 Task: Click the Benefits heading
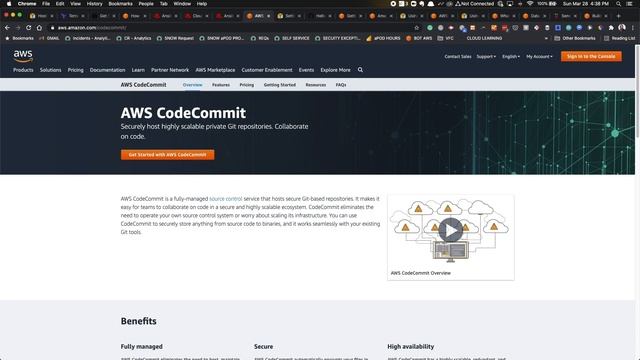pos(138,321)
